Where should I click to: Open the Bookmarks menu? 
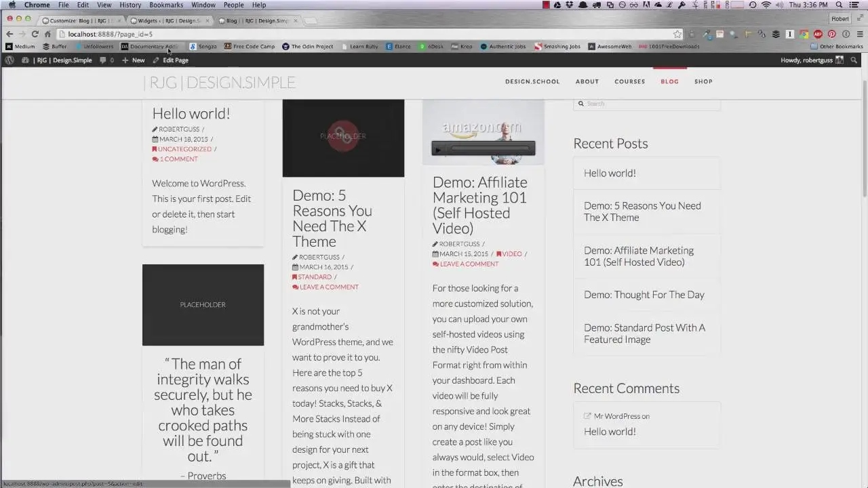pos(166,5)
